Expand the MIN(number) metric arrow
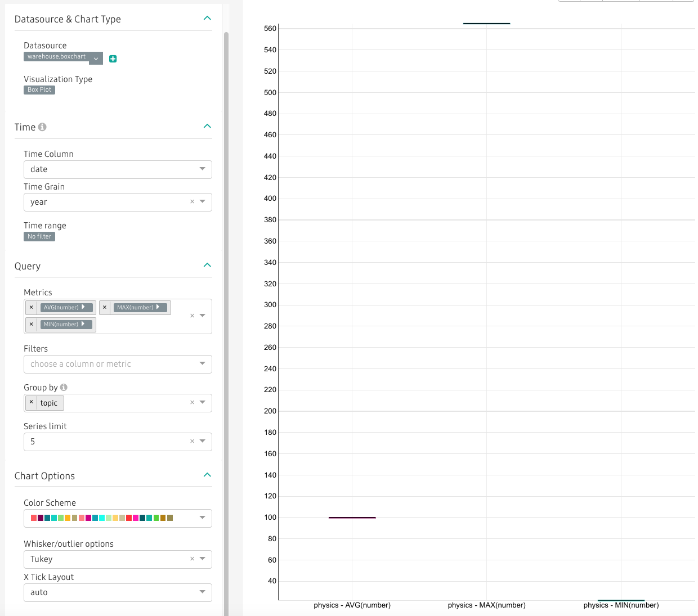 (83, 324)
